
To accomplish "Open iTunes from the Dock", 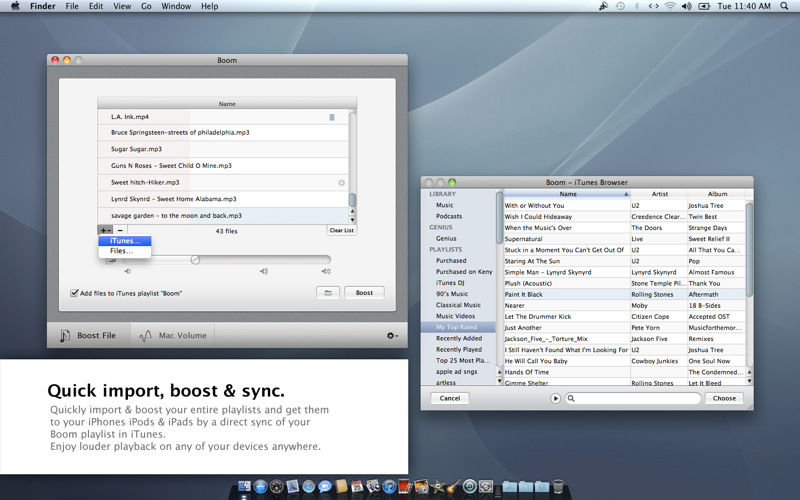I will pos(389,486).
